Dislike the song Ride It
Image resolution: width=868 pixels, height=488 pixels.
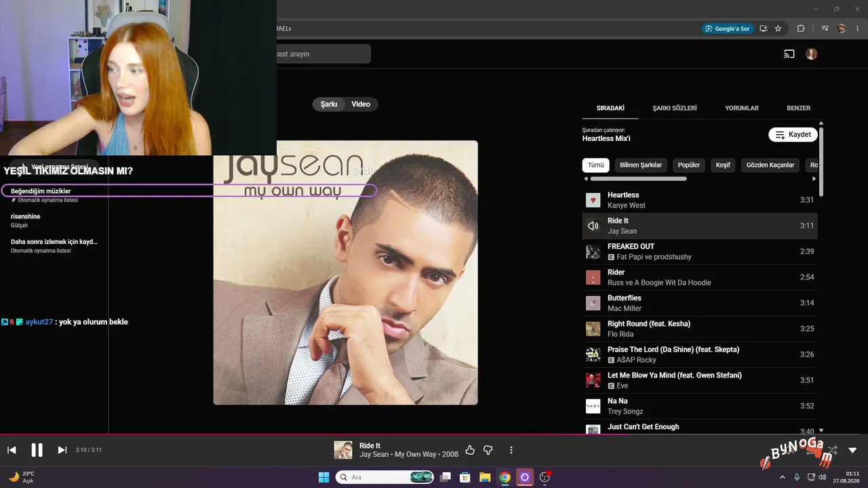click(x=488, y=450)
